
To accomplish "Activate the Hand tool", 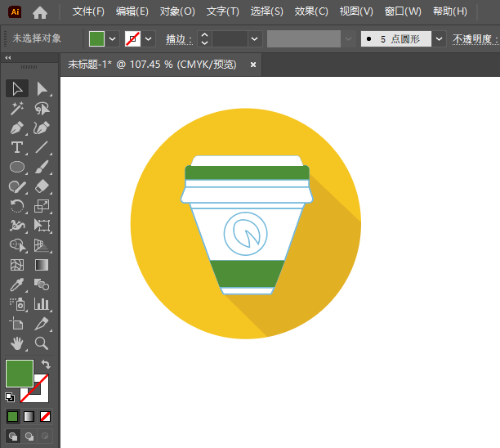I will (x=17, y=343).
